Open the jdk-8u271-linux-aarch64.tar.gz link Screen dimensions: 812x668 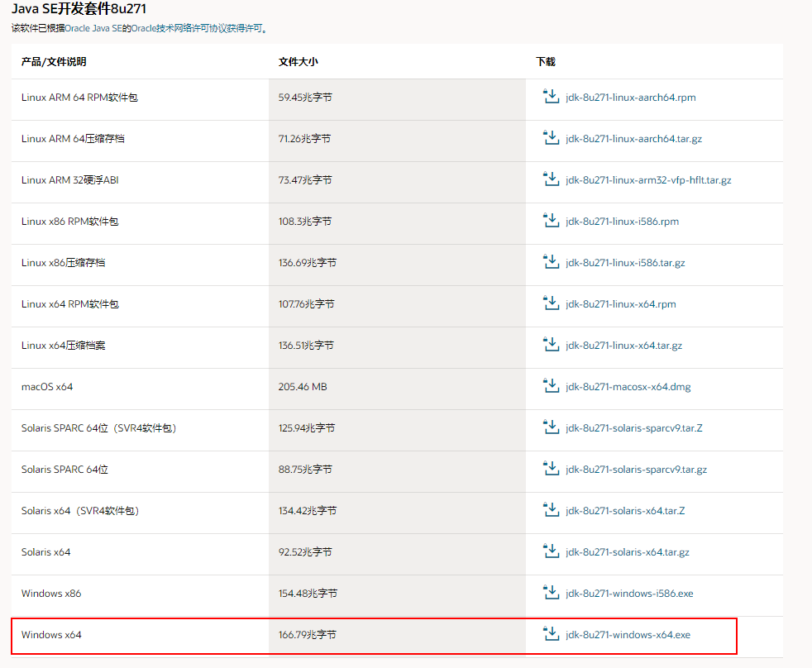pos(634,139)
